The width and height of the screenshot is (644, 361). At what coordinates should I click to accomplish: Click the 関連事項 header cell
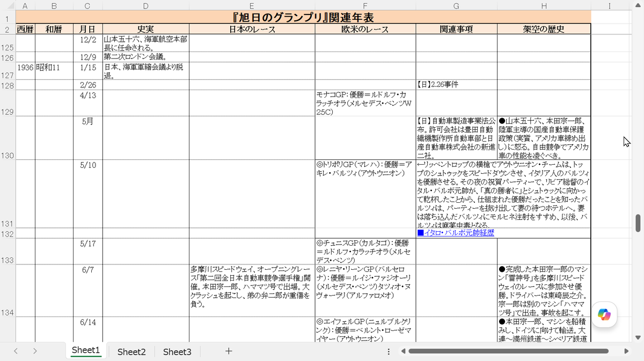click(456, 30)
